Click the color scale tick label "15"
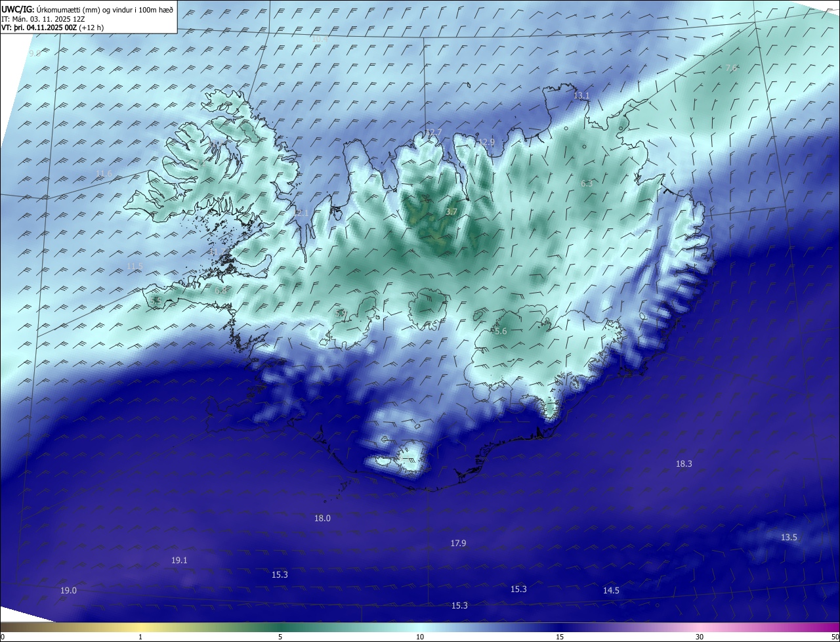This screenshot has width=840, height=642. click(560, 637)
